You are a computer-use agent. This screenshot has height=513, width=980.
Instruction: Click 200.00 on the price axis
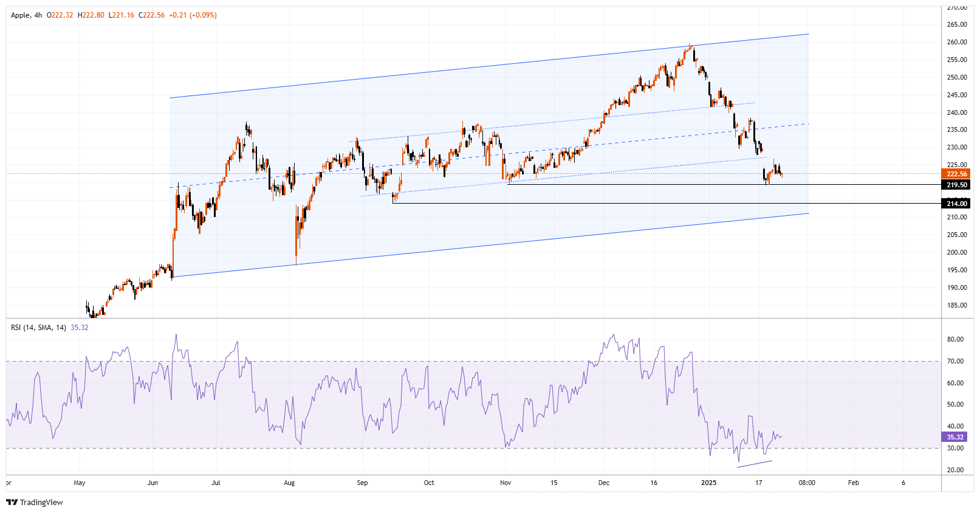[957, 253]
